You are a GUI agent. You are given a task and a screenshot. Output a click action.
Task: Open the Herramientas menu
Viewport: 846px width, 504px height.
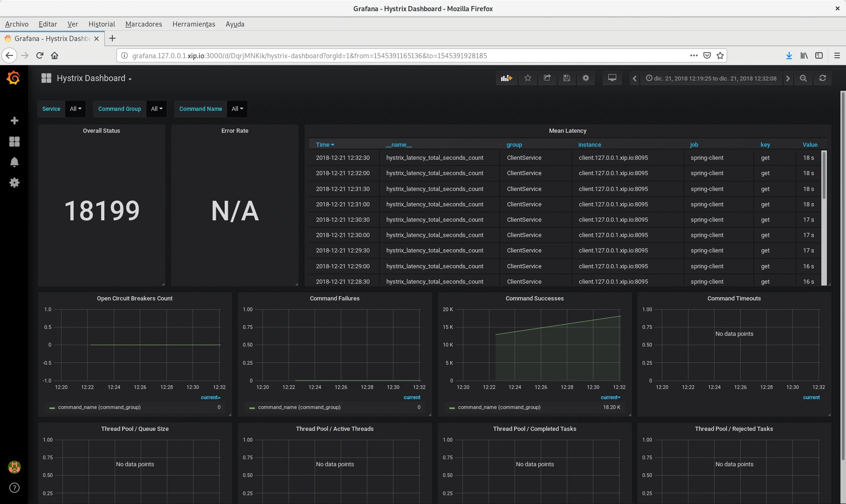click(193, 24)
